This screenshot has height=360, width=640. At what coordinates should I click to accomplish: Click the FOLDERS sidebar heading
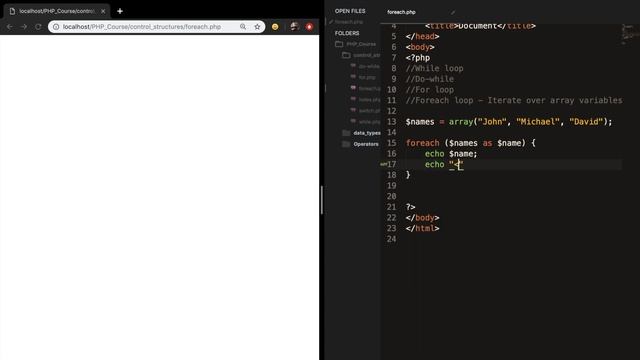[347, 33]
